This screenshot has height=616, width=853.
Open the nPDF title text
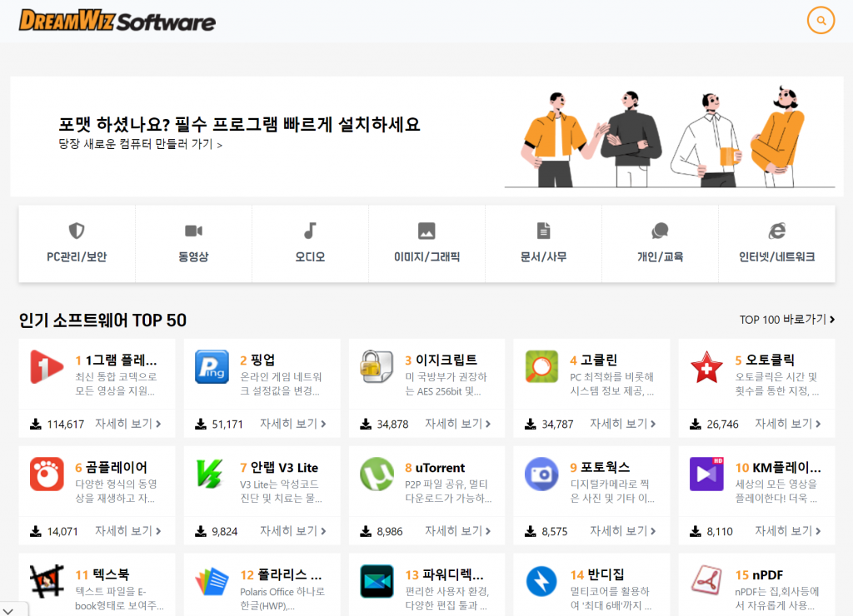pyautogui.click(x=767, y=574)
